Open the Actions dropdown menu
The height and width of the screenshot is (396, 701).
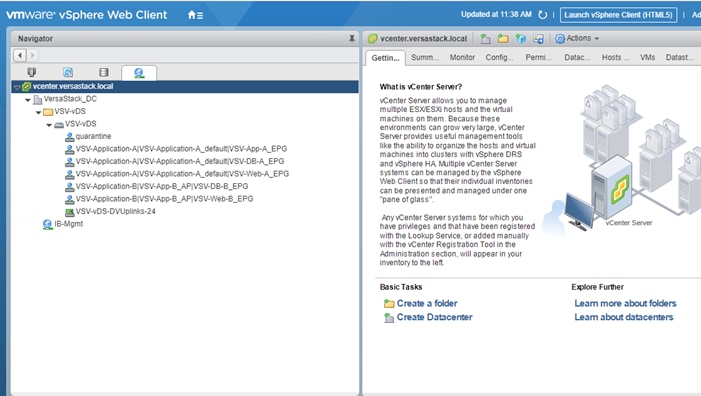pos(577,38)
